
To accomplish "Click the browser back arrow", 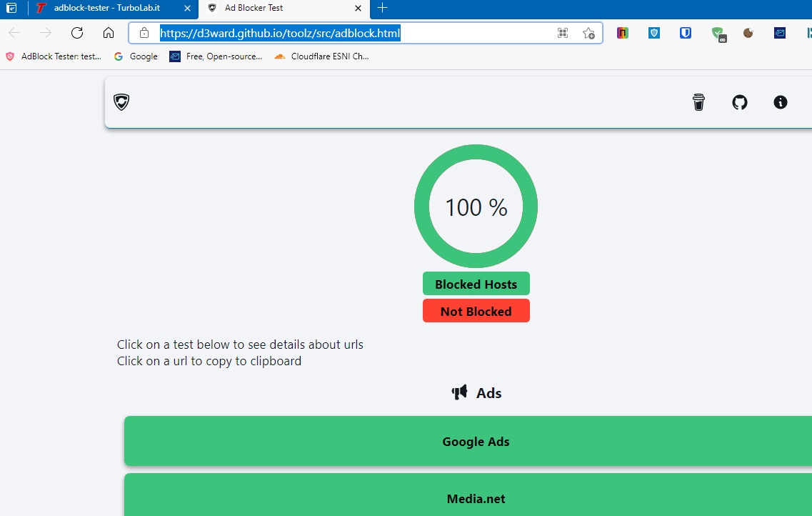I will coord(14,33).
